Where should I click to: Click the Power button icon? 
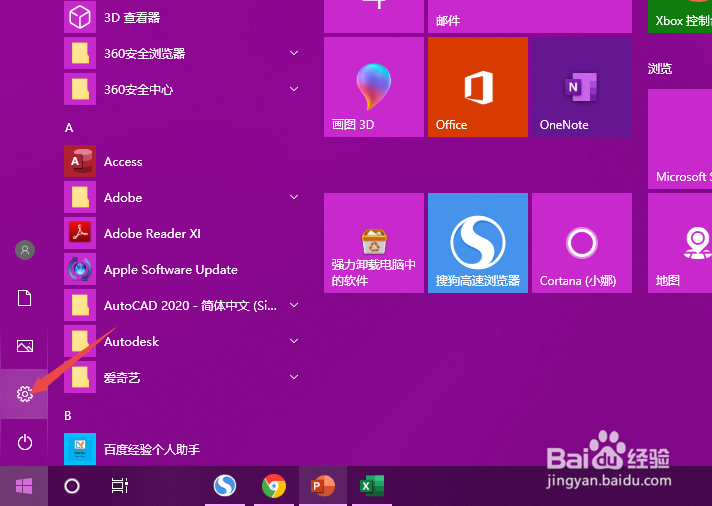25,442
